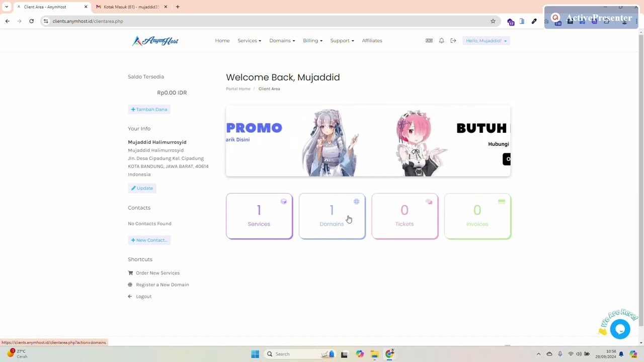Open the live chat bubble
Image resolution: width=644 pixels, height=362 pixels.
(620, 329)
